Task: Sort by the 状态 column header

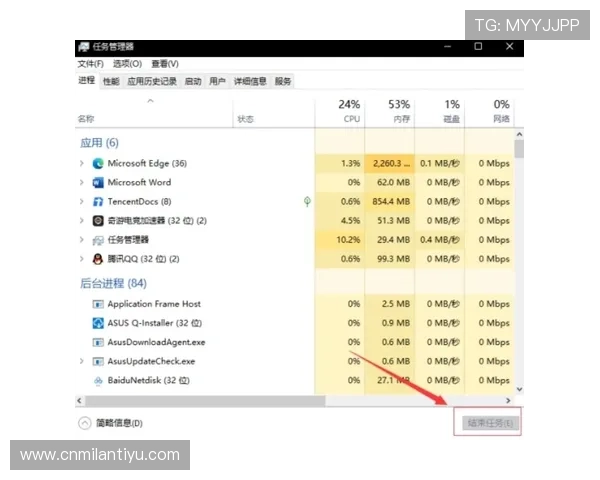Action: 274,111
